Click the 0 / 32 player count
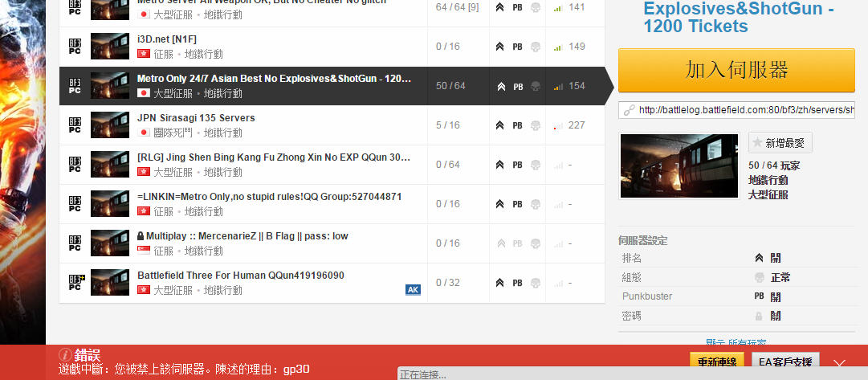 coord(448,283)
